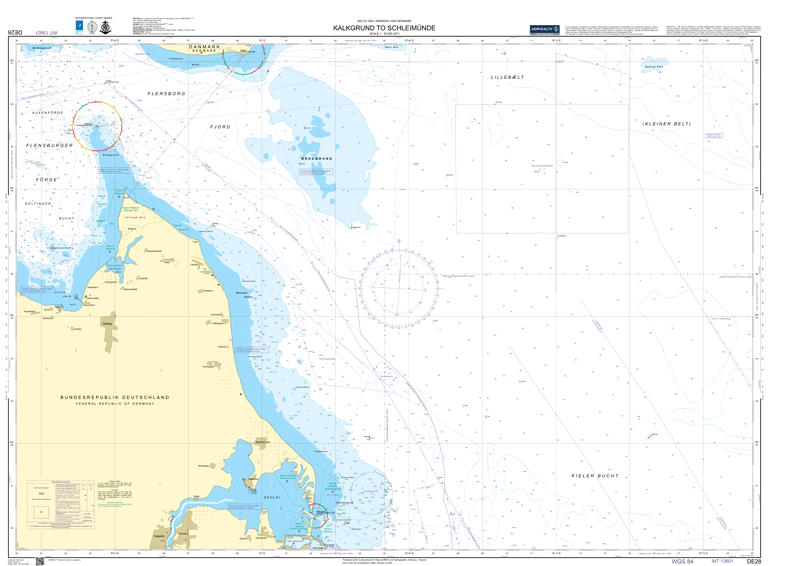Click the blue square logo at top left
Viewport: 800px width, 566px height.
(x=80, y=27)
